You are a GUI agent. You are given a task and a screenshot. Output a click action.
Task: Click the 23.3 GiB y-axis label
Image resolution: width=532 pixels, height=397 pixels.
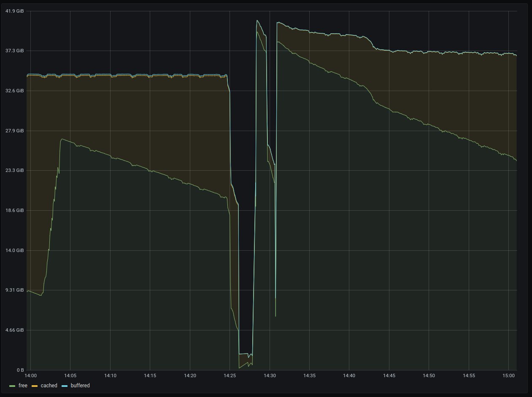[15, 170]
